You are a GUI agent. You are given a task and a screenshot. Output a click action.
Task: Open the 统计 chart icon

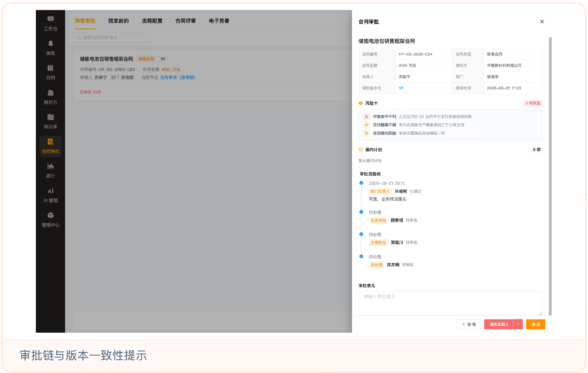[x=50, y=166]
